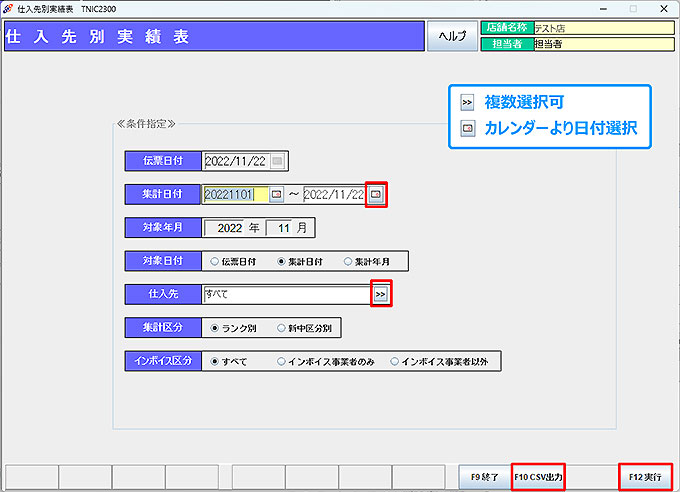Click the 対象日付 label

(163, 261)
